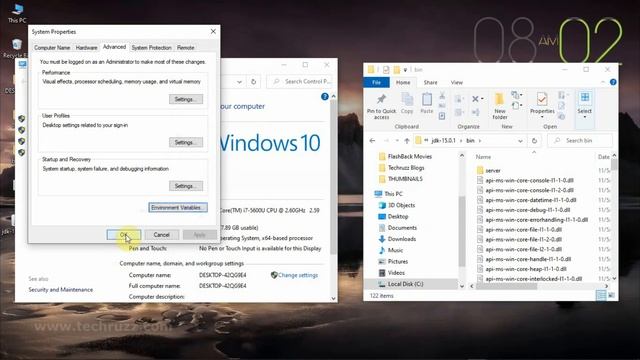Refresh the Control Panel window address bar
This screenshot has width=640, height=360.
(253, 82)
